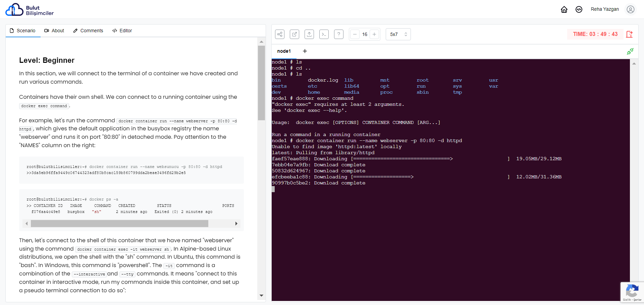Decrease font size with minus button

pos(355,34)
